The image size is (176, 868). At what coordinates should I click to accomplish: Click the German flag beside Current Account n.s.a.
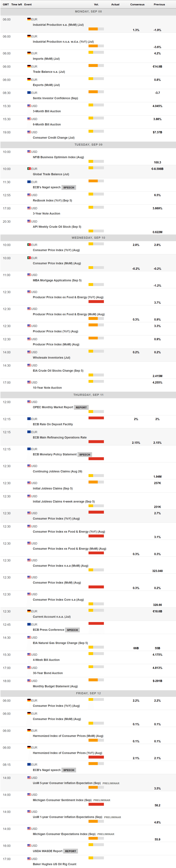pyautogui.click(x=29, y=611)
